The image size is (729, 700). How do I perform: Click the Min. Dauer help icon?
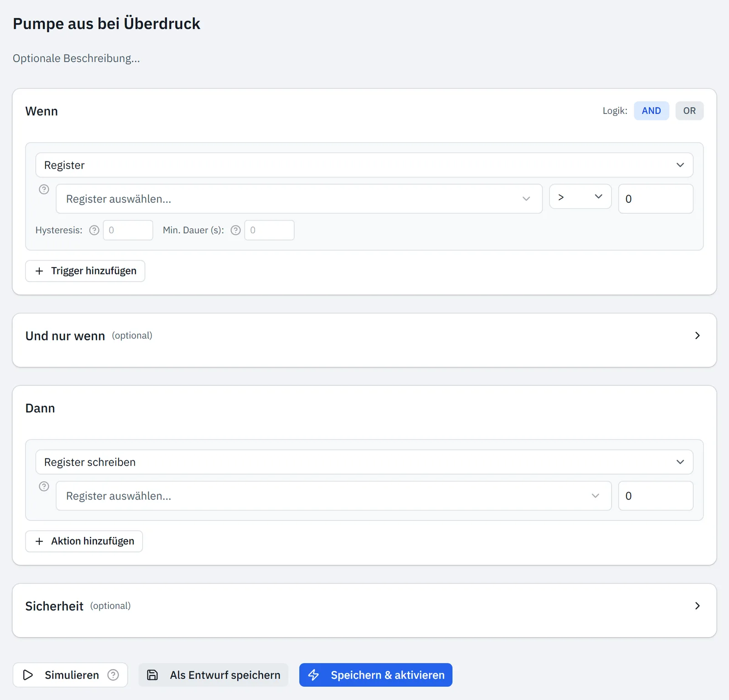(x=236, y=230)
